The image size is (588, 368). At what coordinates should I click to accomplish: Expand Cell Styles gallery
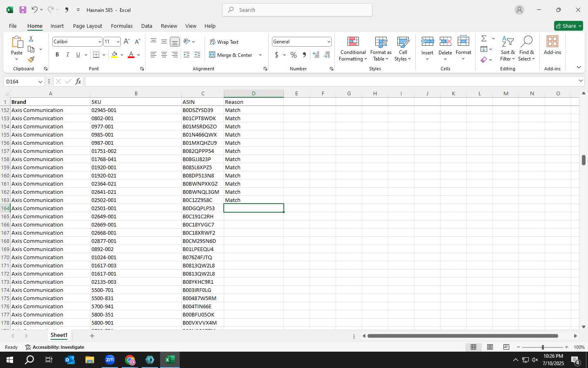point(403,49)
